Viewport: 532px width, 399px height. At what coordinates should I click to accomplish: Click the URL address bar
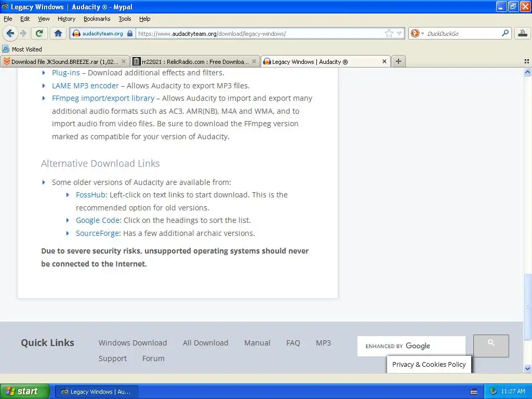pos(260,33)
